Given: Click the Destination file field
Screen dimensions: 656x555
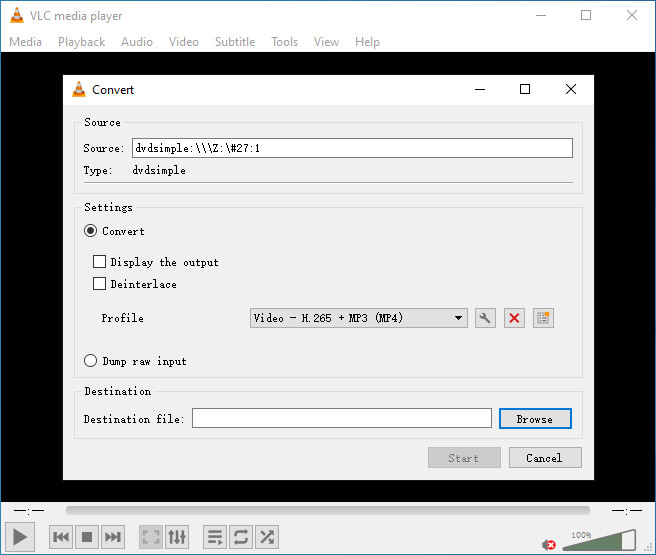Looking at the screenshot, I should 341,418.
